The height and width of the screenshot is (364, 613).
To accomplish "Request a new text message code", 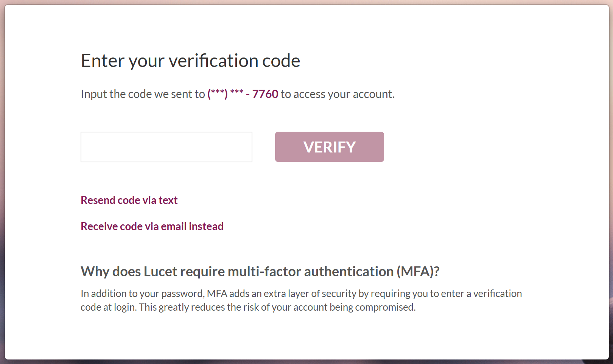I will coord(129,200).
